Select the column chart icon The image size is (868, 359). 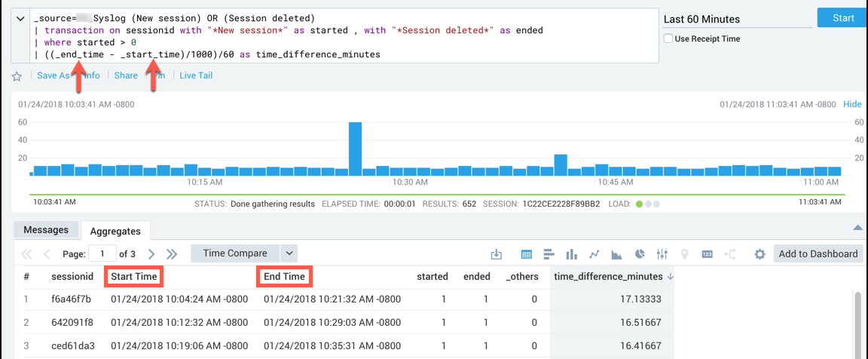point(571,254)
